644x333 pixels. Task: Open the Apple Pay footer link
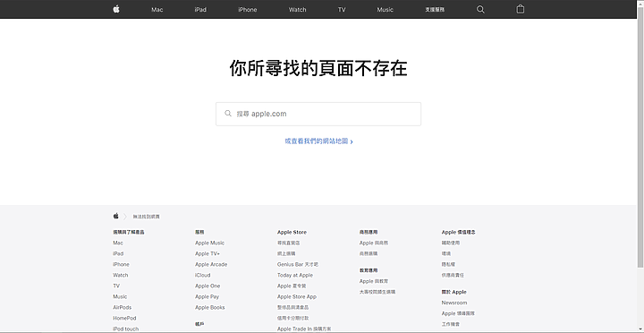[207, 296]
